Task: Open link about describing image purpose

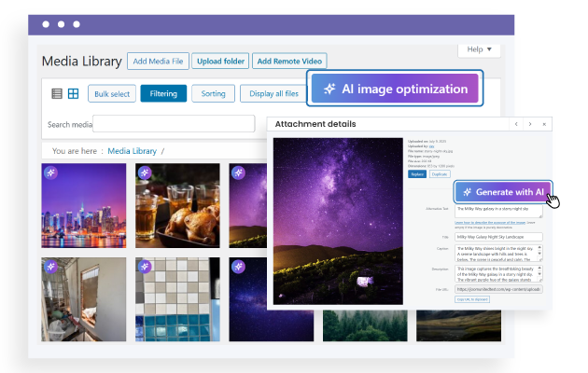Action: (x=490, y=223)
